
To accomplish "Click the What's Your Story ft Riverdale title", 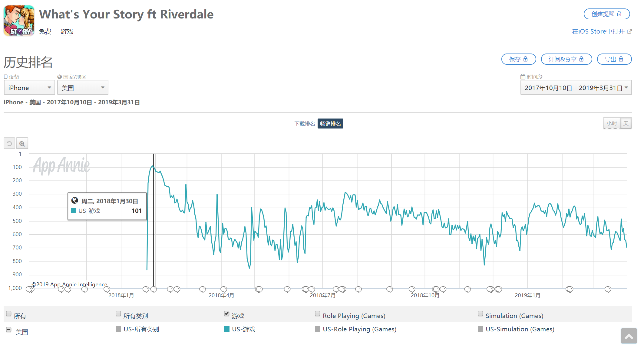I will pyautogui.click(x=126, y=14).
